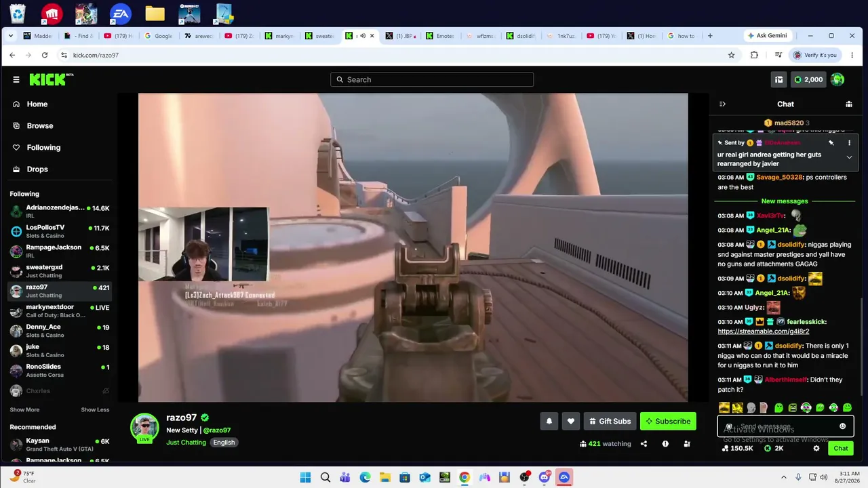
Task: Open Kaysan in the Recommended list
Action: click(x=60, y=445)
